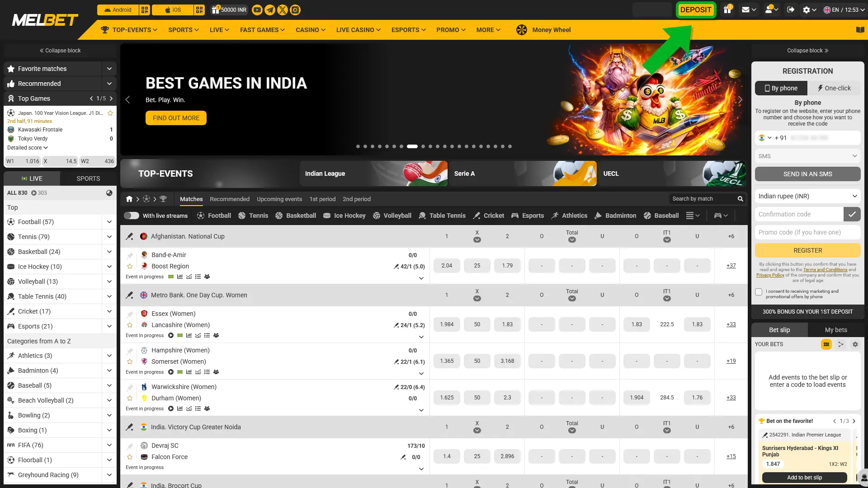868x488 pixels.
Task: Click the Search by match field
Action: (703, 199)
